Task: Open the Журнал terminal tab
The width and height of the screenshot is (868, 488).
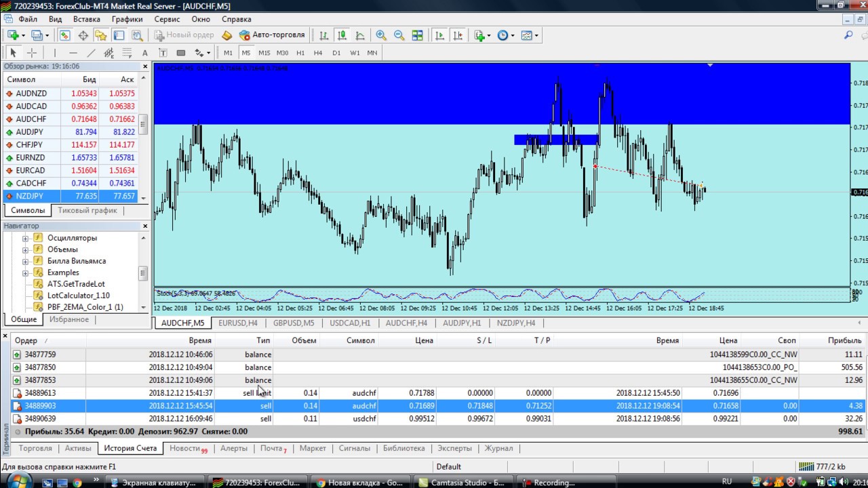Action: 498,448
